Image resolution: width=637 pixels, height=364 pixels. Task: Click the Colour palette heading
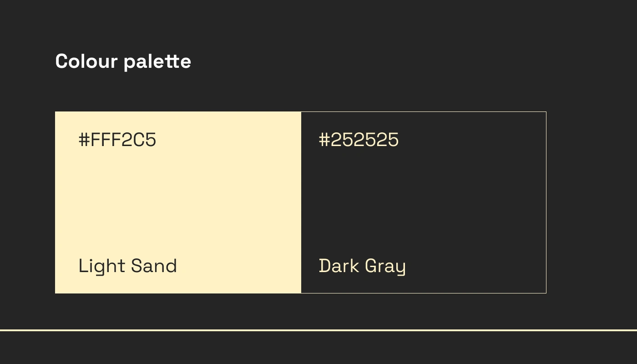click(x=123, y=61)
